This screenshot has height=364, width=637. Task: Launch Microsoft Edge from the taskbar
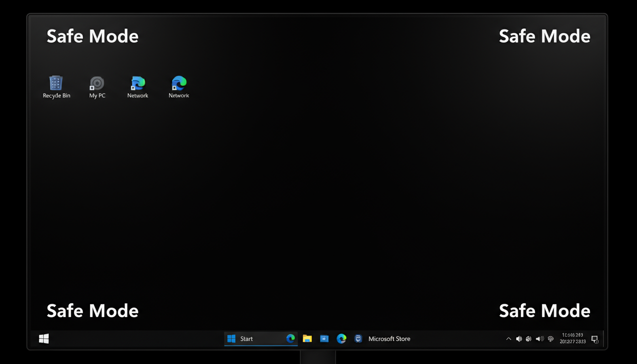click(x=341, y=339)
